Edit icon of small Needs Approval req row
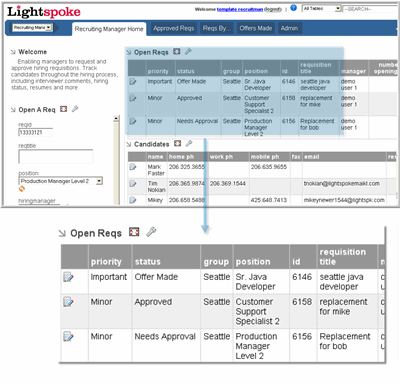 pos(133,121)
